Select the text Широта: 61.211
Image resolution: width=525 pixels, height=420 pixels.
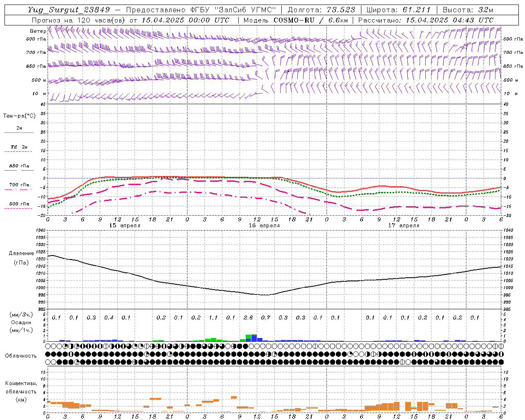398,10
